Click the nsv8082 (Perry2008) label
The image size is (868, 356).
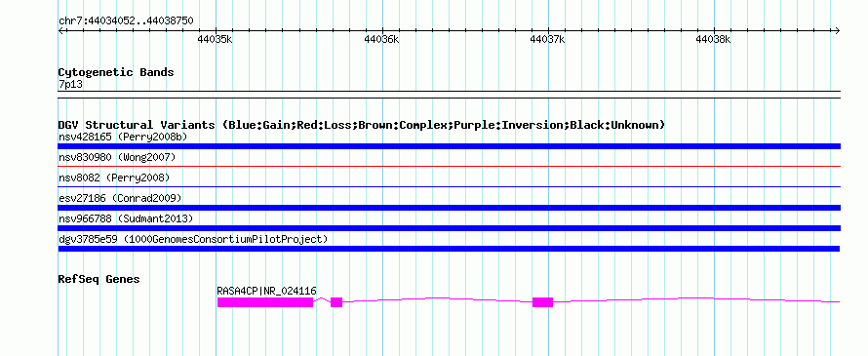click(x=114, y=178)
